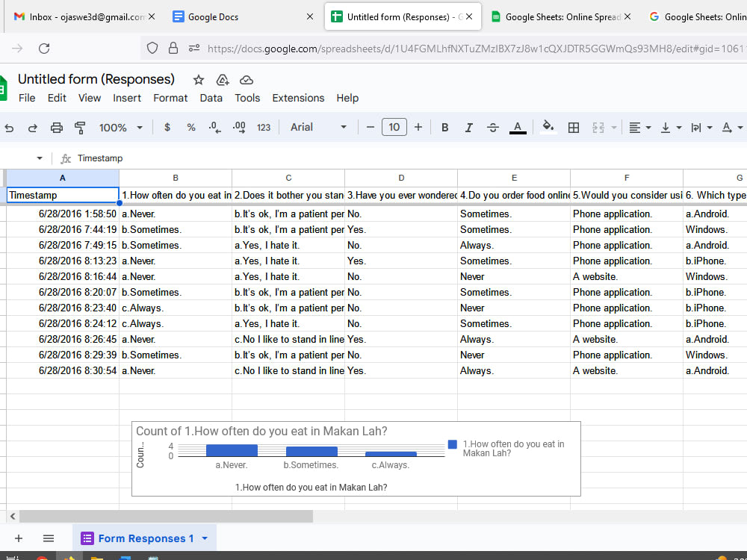Select the Paint format tool
Screen dimensions: 747x560
pyautogui.click(x=80, y=128)
